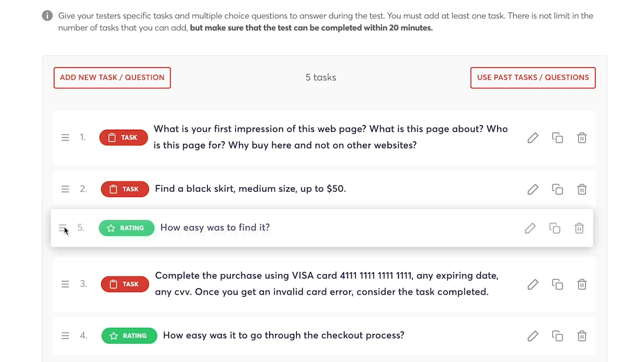This screenshot has width=644, height=362.
Task: Duplicate the VISA card purchase task
Action: coord(557,285)
